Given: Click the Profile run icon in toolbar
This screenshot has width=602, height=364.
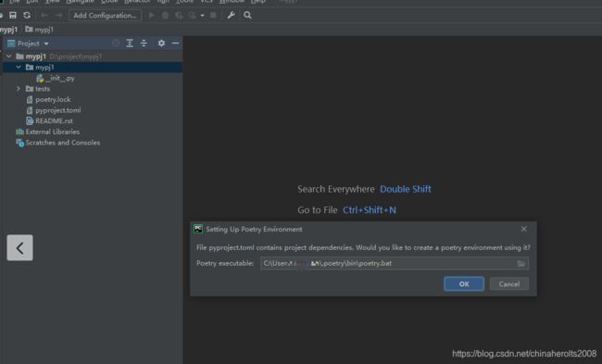Looking at the screenshot, I should (193, 16).
